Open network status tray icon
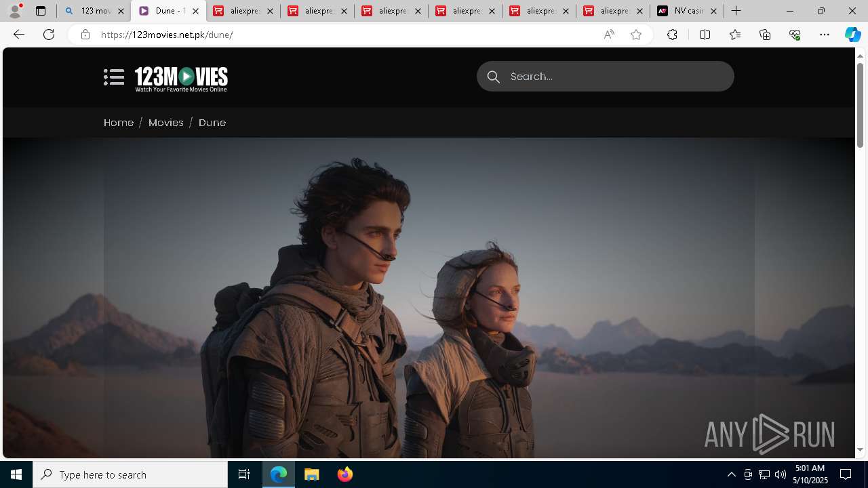 coord(764,474)
